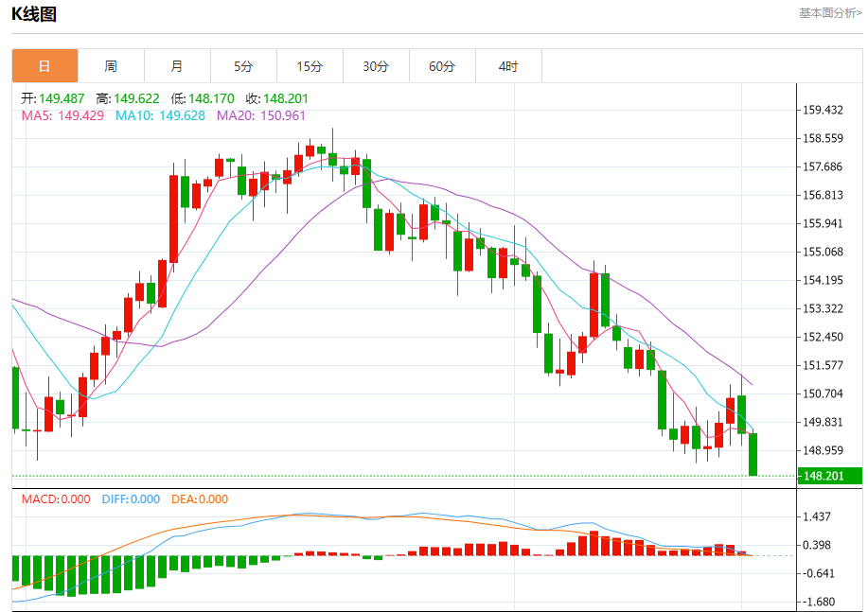Click the DIFF:0.000 label
The width and height of the screenshot is (868, 612).
tap(131, 499)
